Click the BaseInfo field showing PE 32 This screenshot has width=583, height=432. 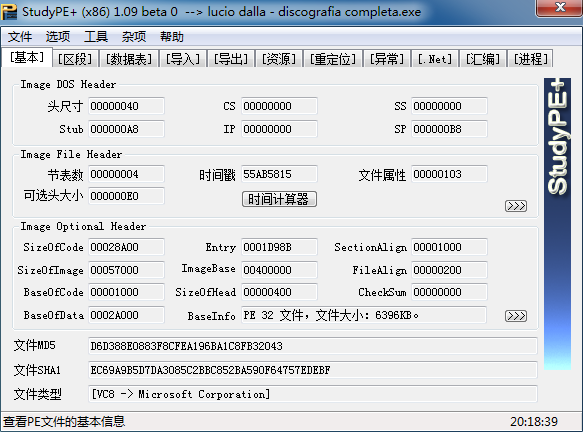click(x=364, y=315)
